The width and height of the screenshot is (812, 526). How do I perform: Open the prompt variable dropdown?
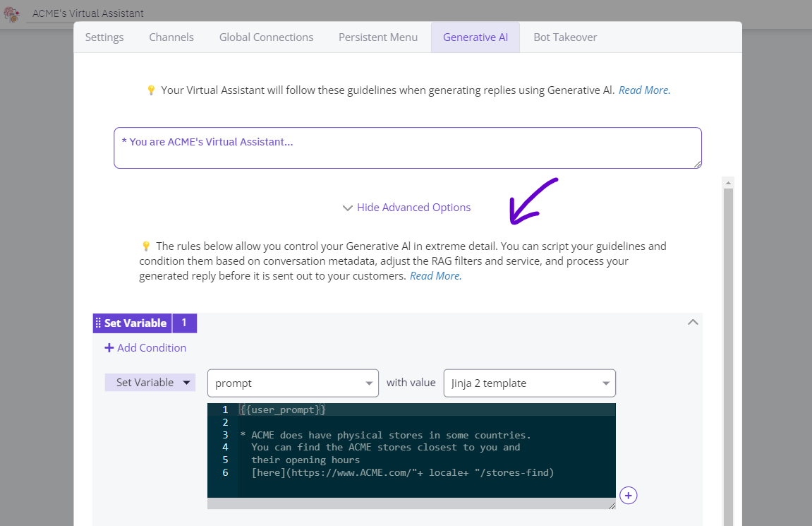(293, 383)
